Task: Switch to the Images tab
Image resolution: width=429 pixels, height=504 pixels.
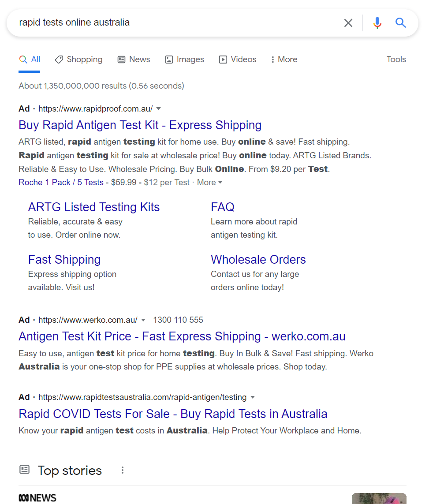Action: tap(184, 60)
